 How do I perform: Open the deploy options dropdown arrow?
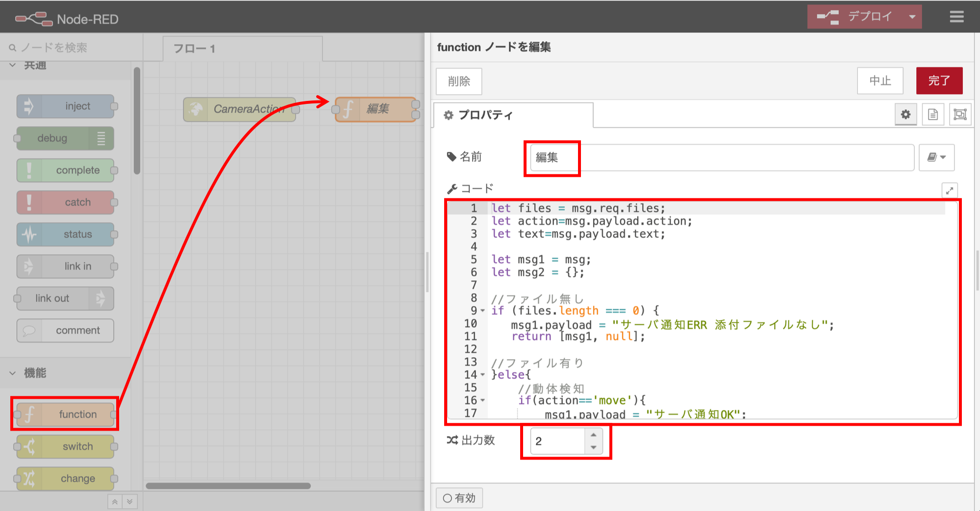pos(912,17)
